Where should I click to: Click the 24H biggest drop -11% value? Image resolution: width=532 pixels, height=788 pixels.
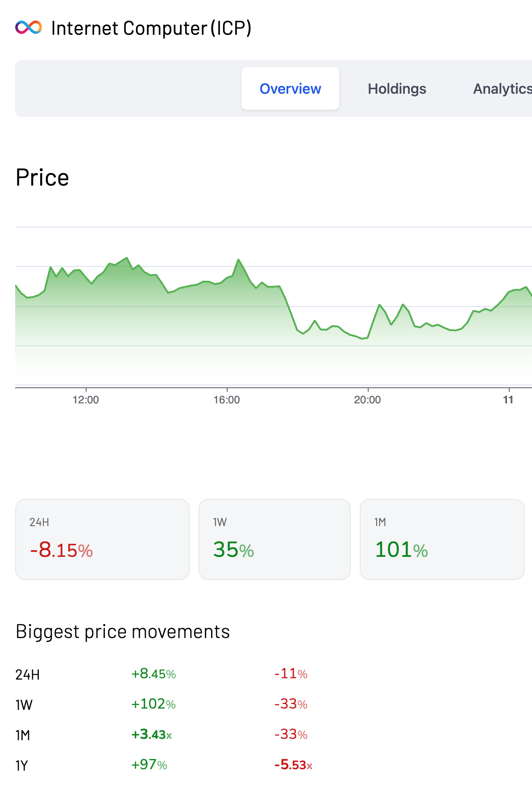tap(291, 674)
